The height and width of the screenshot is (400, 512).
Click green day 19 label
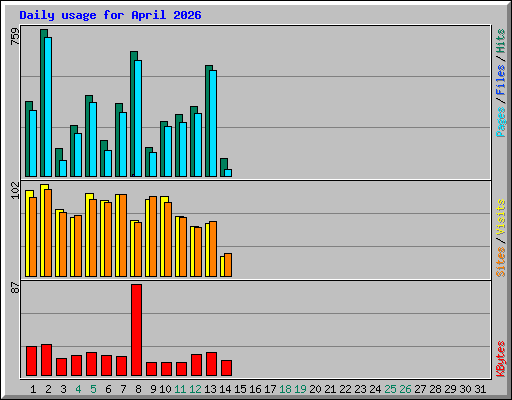tap(300, 389)
